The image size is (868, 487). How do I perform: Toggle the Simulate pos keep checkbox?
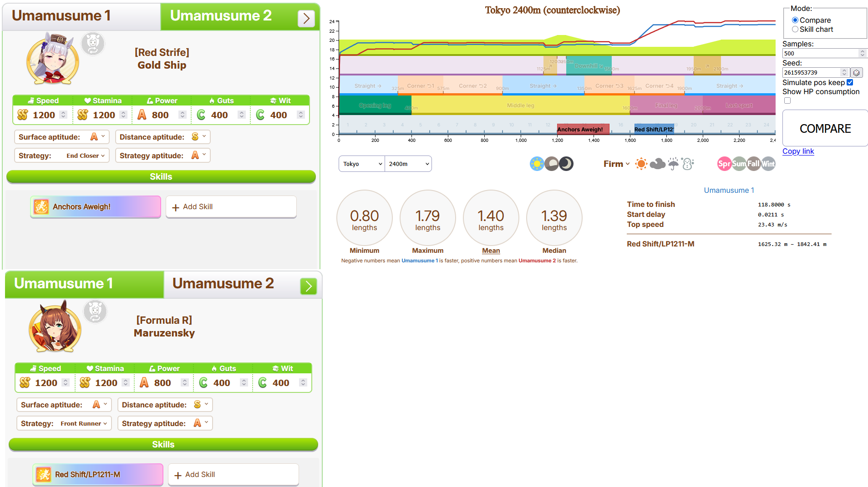tap(850, 82)
